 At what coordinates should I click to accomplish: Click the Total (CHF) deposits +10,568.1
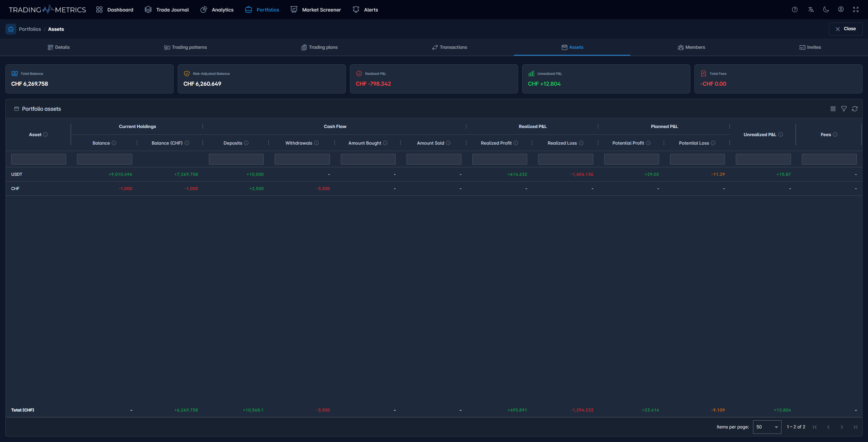coord(253,410)
